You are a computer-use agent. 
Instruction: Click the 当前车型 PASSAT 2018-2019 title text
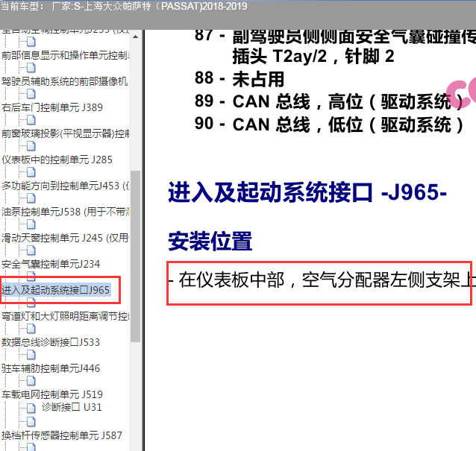124,7
